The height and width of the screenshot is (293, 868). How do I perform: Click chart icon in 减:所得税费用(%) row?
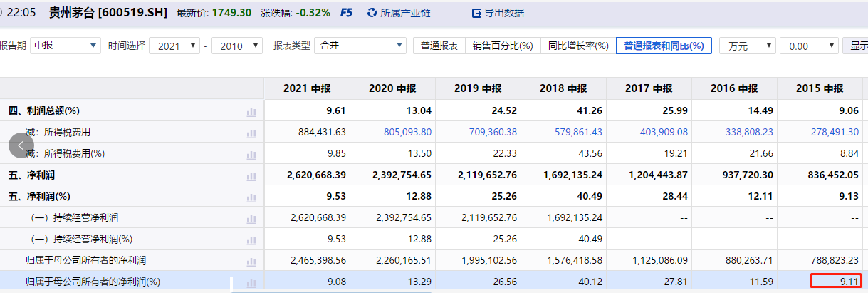(251, 155)
